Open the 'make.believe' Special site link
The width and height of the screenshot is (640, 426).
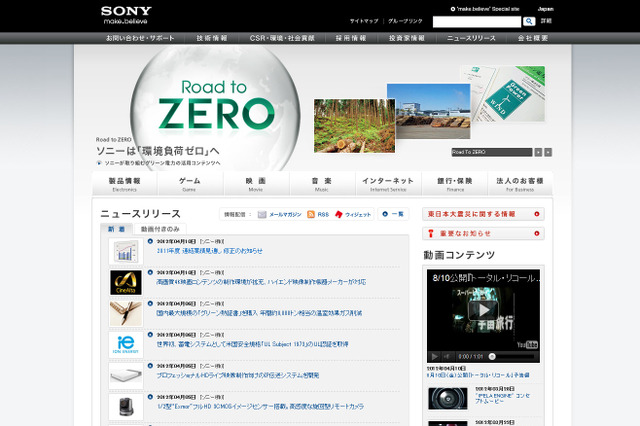pyautogui.click(x=485, y=9)
